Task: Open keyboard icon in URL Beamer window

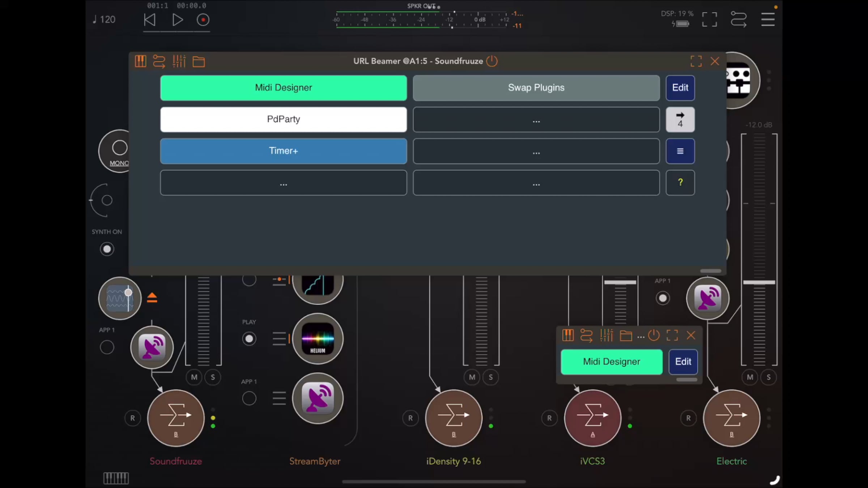Action: [x=141, y=61]
